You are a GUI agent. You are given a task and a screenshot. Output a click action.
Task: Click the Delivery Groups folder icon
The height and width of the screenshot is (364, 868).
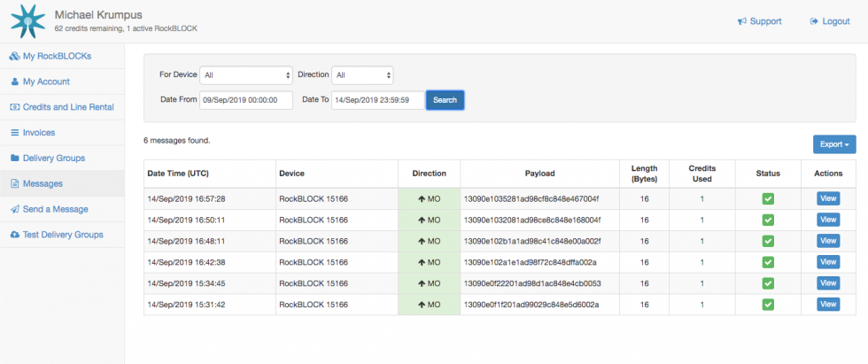pyautogui.click(x=14, y=158)
